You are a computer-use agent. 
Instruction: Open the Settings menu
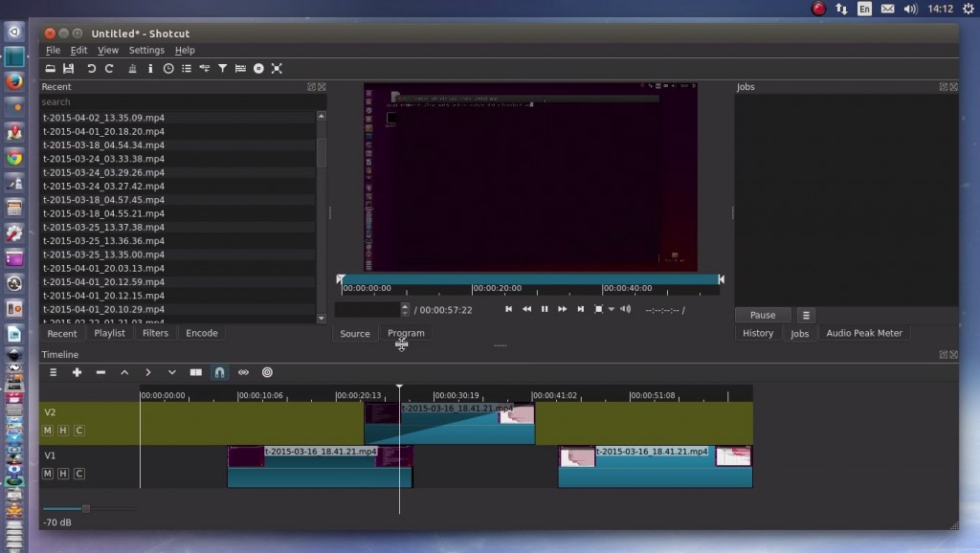pos(146,50)
